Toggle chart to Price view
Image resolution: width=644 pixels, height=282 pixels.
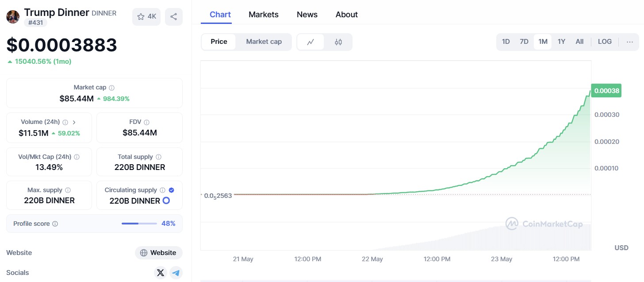(x=218, y=42)
